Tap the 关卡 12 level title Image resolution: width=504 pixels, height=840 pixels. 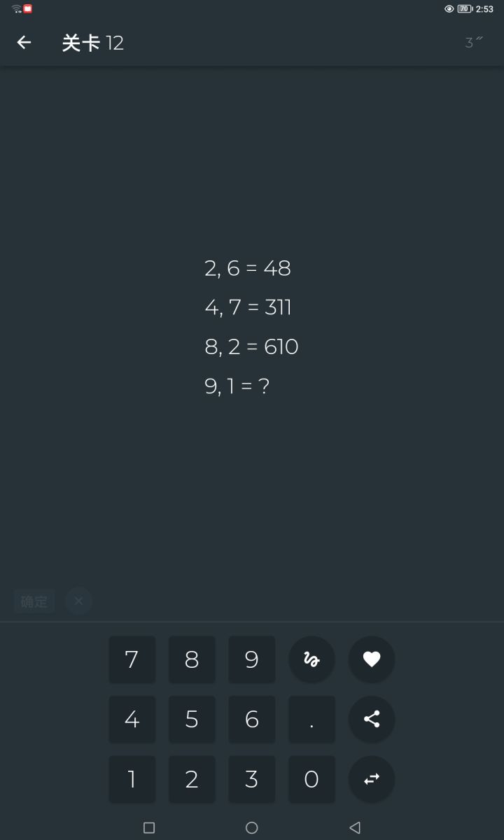coord(93,43)
